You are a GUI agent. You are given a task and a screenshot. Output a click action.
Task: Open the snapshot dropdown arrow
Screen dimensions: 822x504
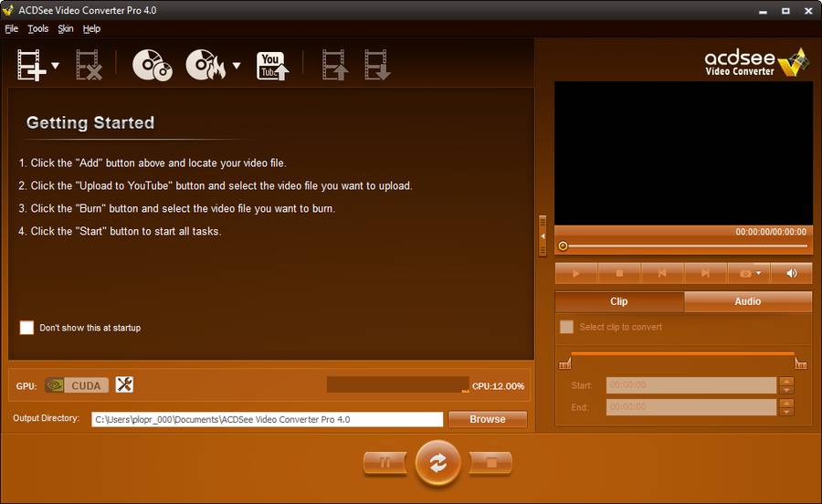pyautogui.click(x=759, y=273)
